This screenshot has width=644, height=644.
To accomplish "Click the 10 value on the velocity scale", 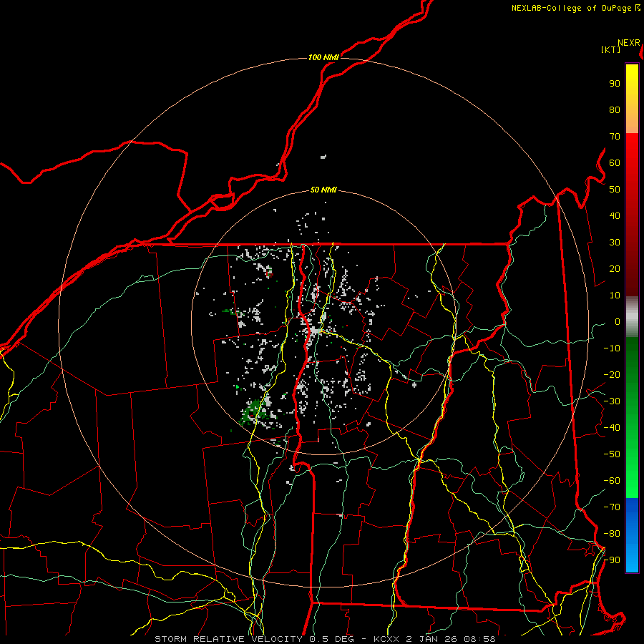I will click(x=615, y=296).
